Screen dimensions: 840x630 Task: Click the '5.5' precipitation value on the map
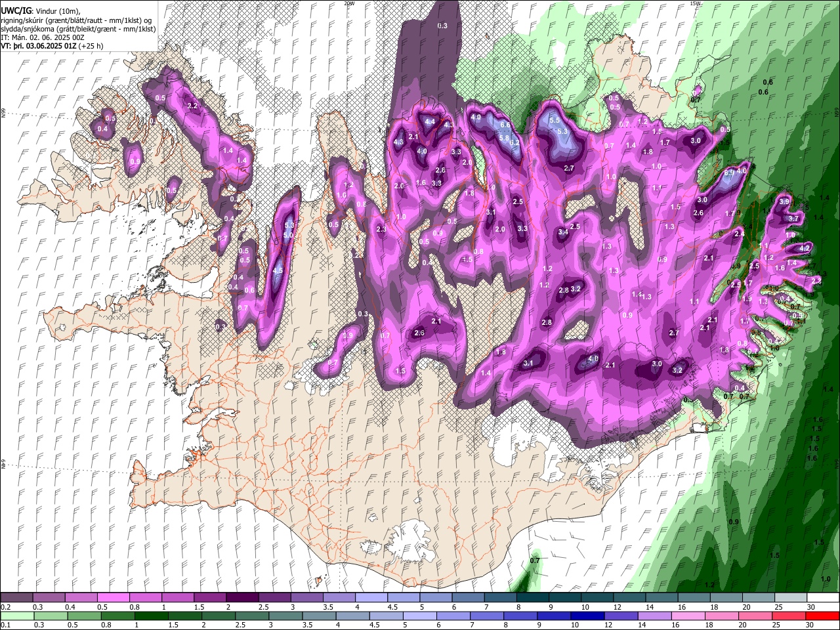[x=555, y=121]
